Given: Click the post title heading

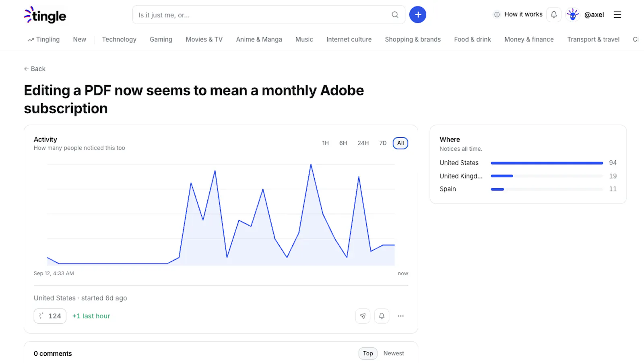Looking at the screenshot, I should click(x=194, y=100).
